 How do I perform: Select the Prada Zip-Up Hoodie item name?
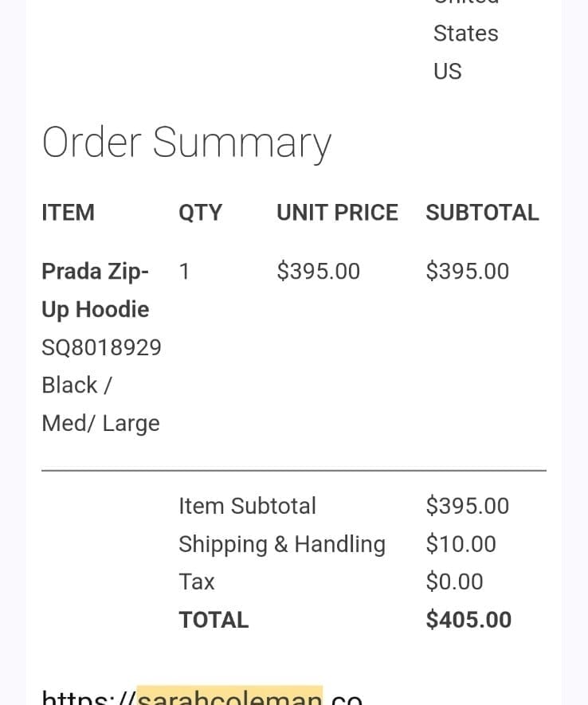pos(96,291)
